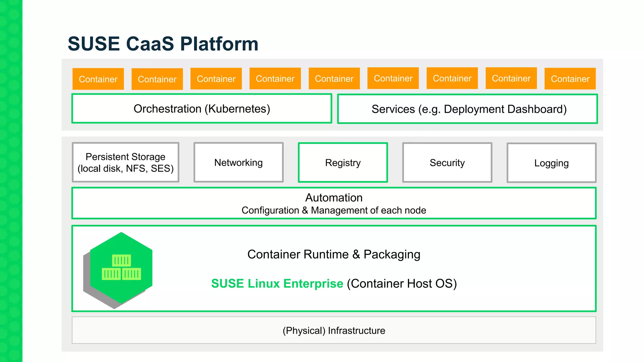Select the fifth orange Container block

click(x=334, y=79)
